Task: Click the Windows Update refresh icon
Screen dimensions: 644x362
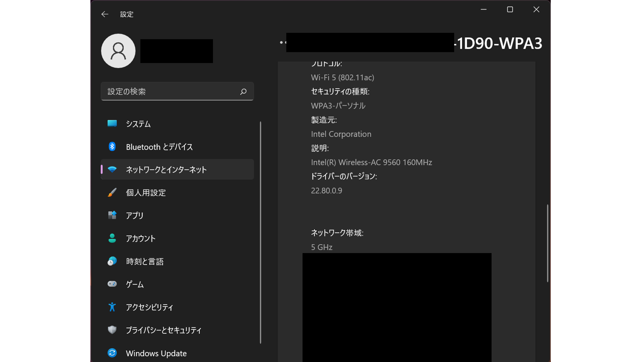Action: click(x=112, y=353)
